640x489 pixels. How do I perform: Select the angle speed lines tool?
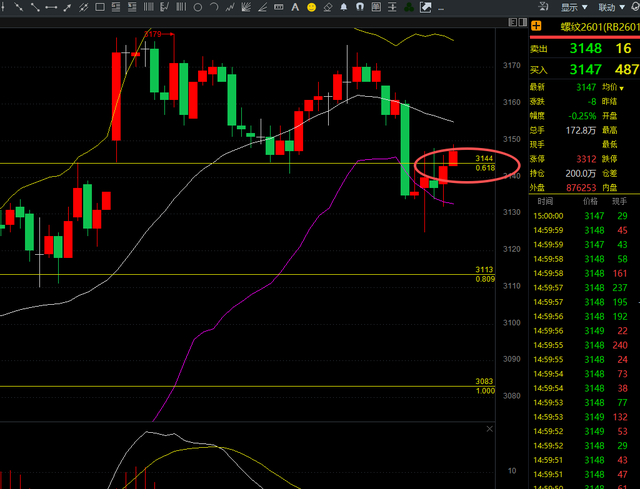[x=262, y=7]
